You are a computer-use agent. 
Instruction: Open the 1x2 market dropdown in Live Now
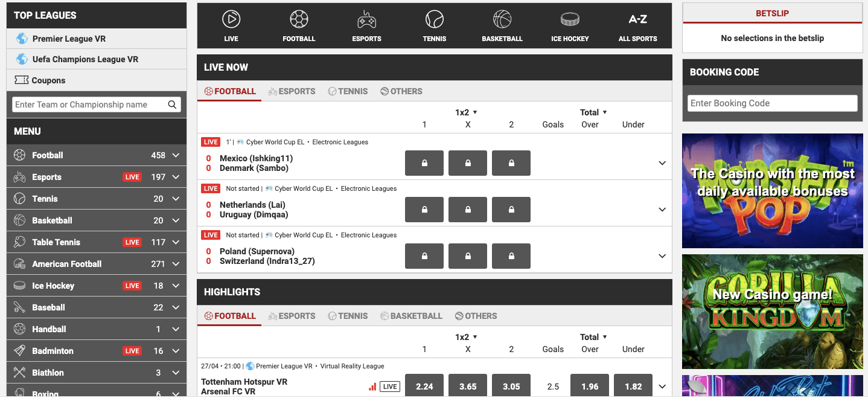click(466, 112)
